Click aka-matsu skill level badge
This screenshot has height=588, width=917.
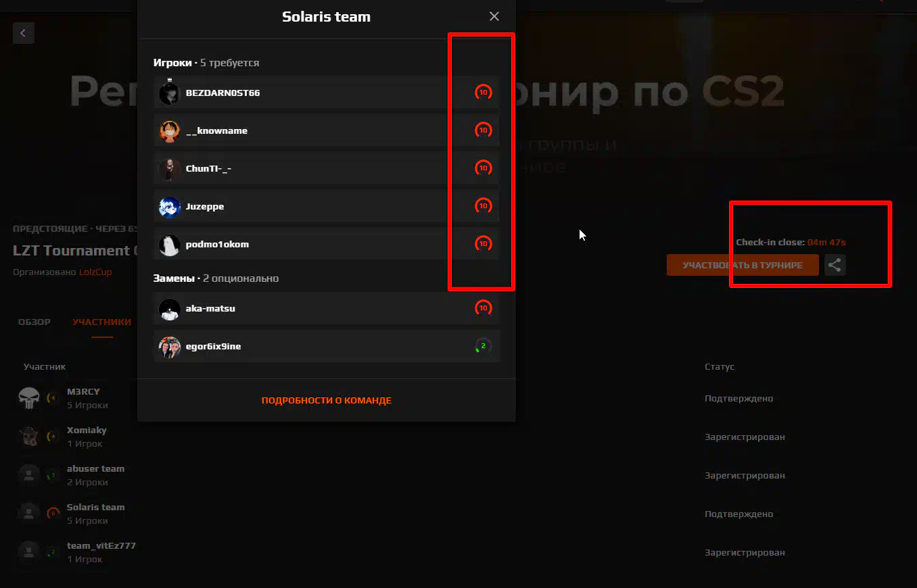pyautogui.click(x=483, y=308)
